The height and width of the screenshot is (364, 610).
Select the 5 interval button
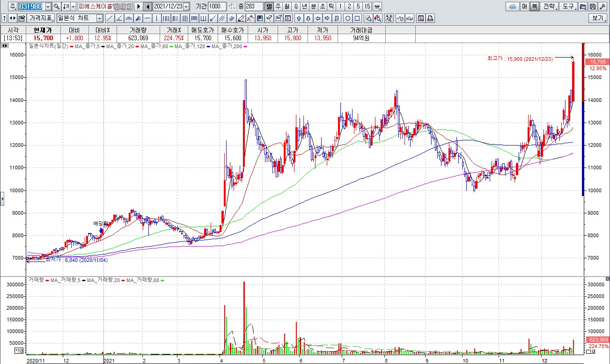pos(358,7)
